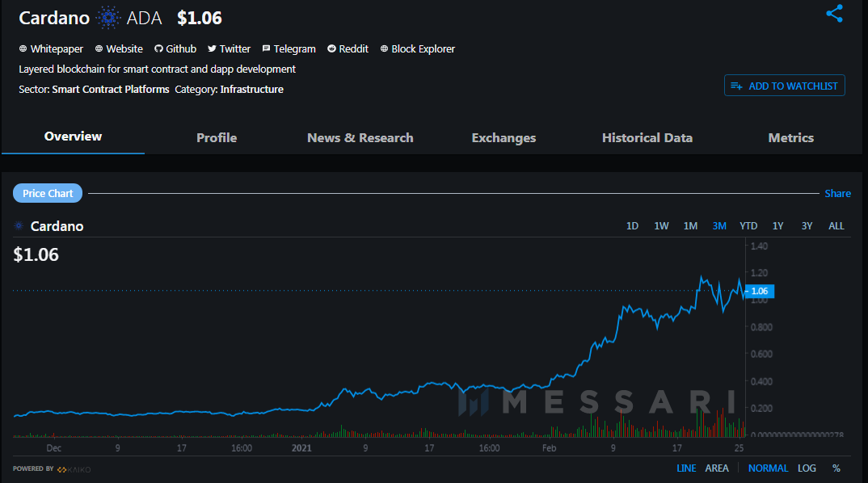Click the Website globe link
The image size is (868, 483).
(x=119, y=49)
